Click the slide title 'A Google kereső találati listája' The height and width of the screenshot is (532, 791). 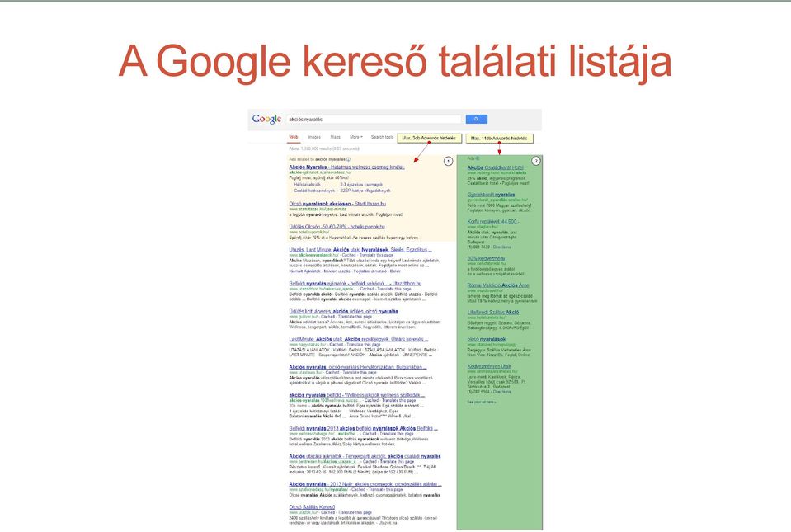[x=395, y=62]
